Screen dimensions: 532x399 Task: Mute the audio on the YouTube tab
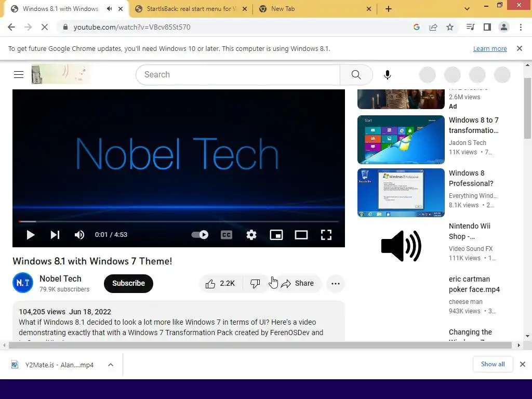pos(109,9)
